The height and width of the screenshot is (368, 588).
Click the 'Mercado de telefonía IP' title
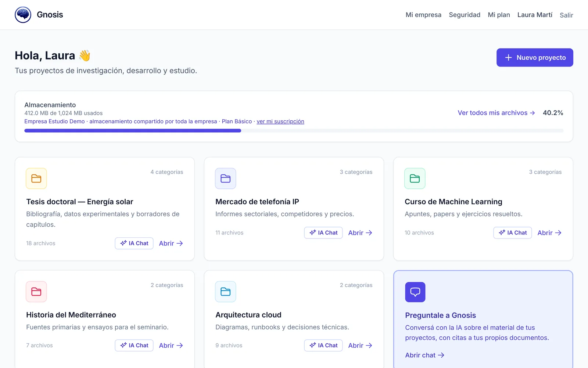click(257, 202)
